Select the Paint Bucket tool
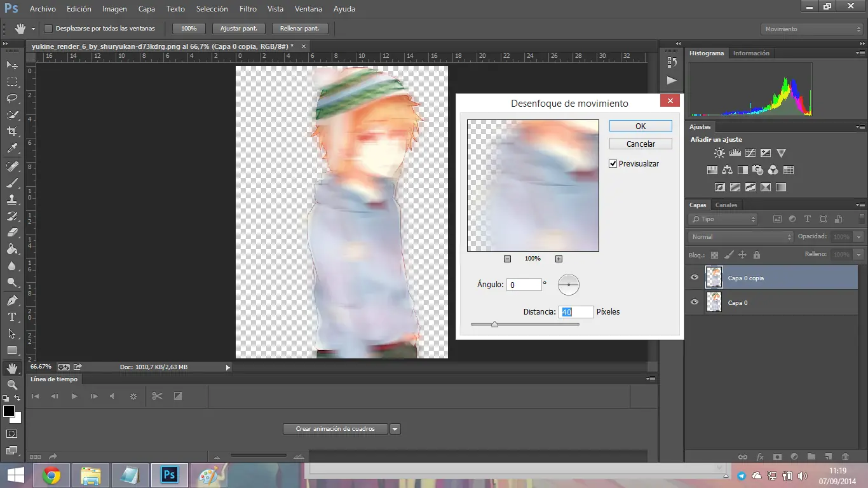Screen dimensions: 868x488 [x=12, y=249]
